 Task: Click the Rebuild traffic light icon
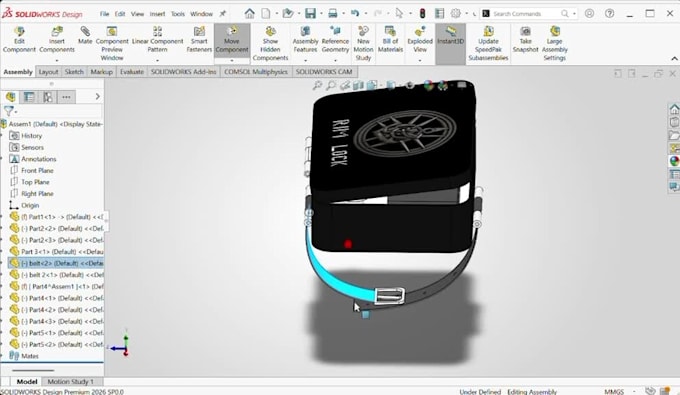click(x=422, y=13)
